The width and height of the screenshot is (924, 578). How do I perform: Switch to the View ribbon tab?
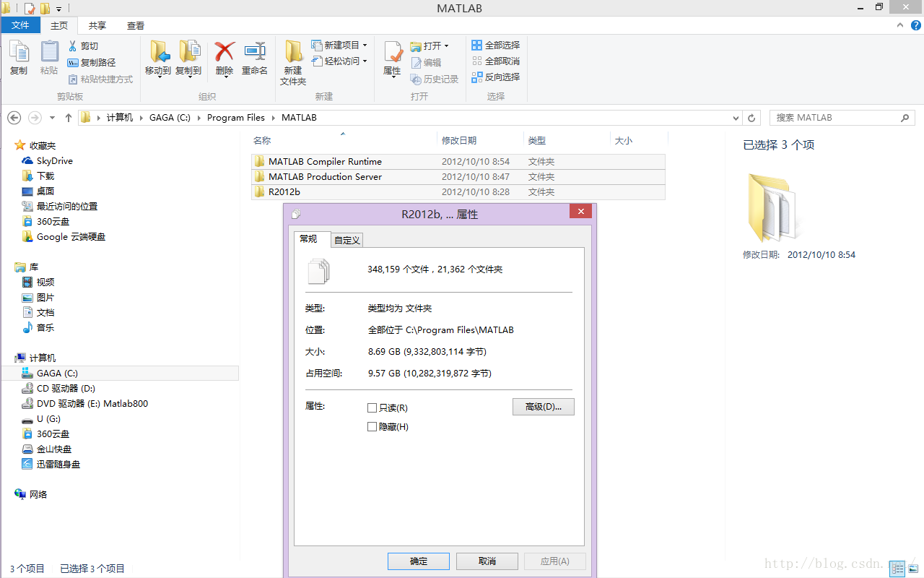pos(135,25)
